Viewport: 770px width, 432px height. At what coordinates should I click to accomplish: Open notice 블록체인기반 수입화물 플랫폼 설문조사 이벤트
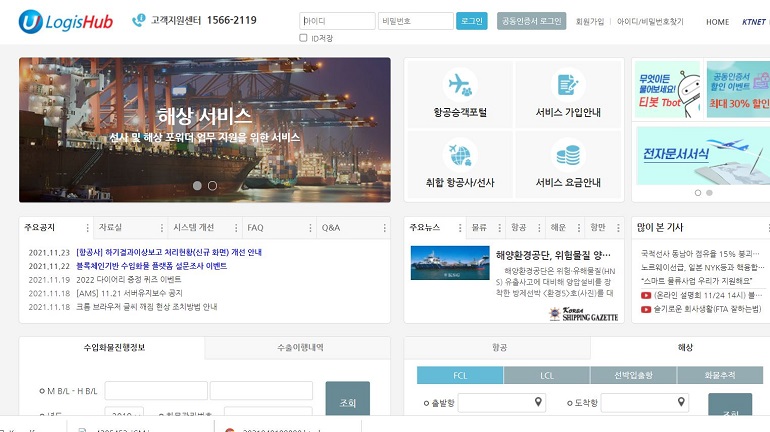(x=152, y=266)
